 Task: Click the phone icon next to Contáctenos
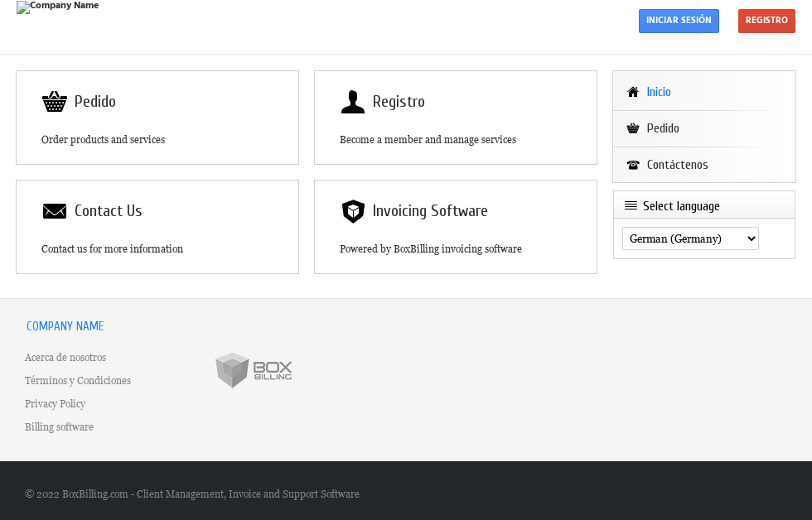click(632, 164)
